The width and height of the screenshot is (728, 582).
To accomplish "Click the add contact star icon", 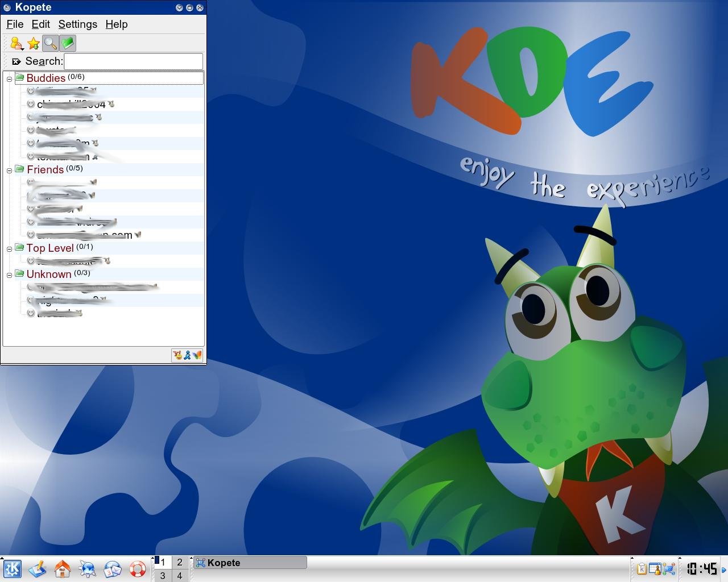I will 34,43.
